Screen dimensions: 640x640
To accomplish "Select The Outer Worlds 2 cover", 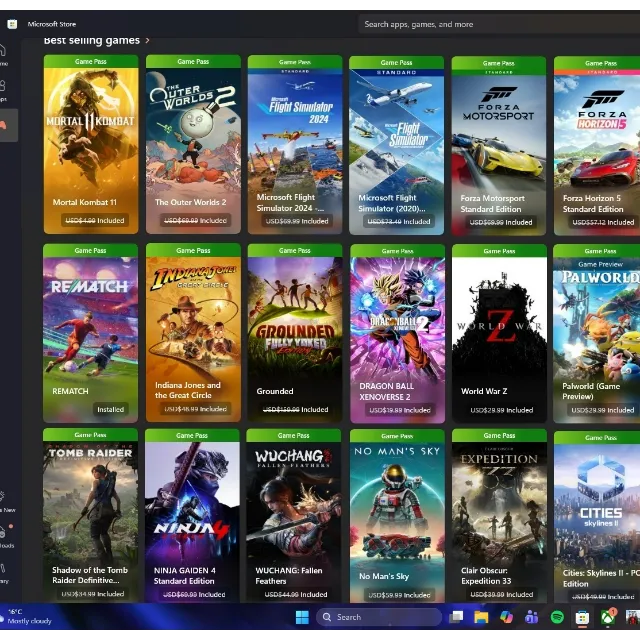I will pos(193,145).
